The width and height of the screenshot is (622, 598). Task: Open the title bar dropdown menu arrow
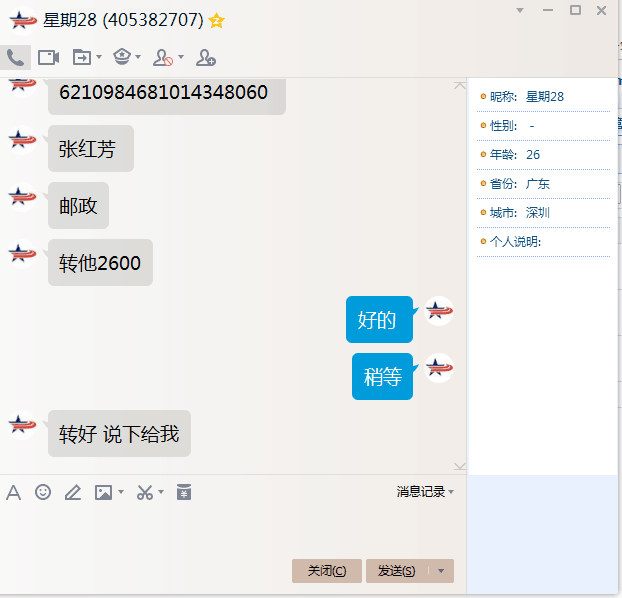point(519,10)
